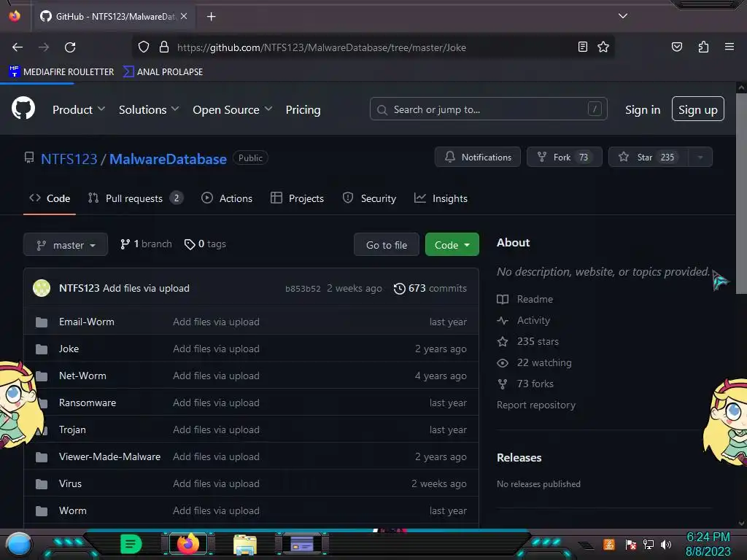The height and width of the screenshot is (560, 747).
Task: Open Activity link in About
Action: (x=524, y=321)
